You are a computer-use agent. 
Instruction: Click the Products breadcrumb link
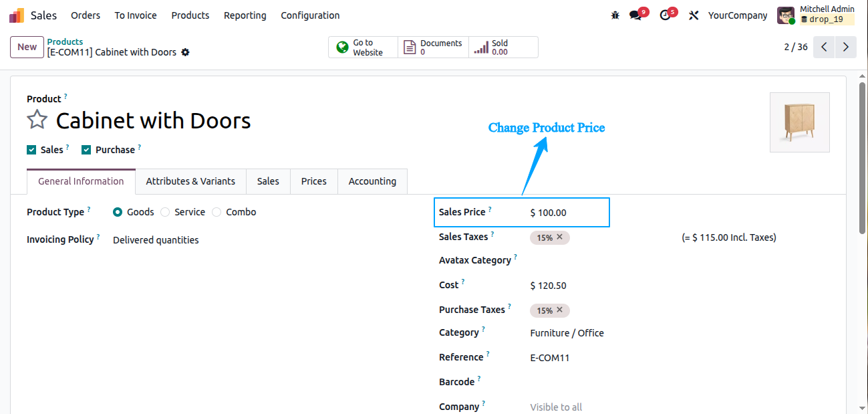pyautogui.click(x=65, y=41)
